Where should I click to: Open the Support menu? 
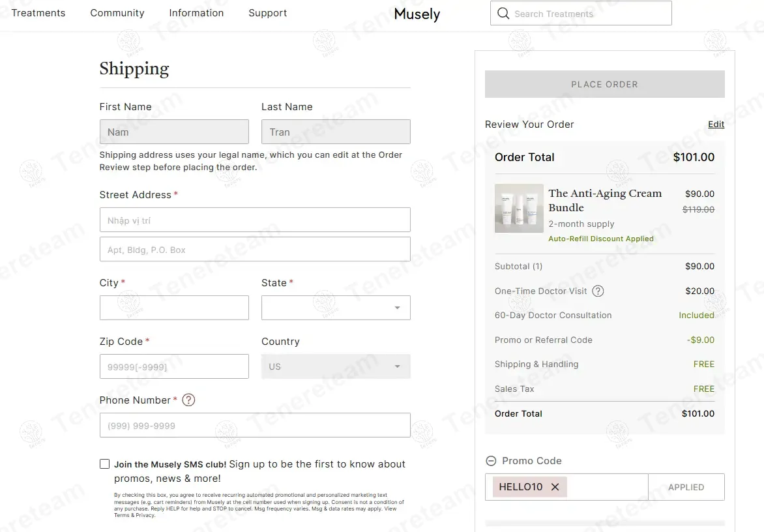[267, 13]
